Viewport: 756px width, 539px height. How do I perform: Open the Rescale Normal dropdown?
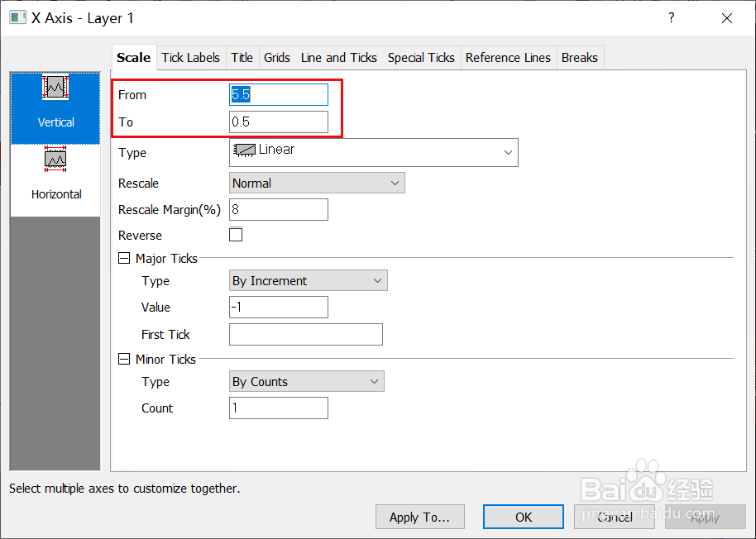click(x=316, y=184)
